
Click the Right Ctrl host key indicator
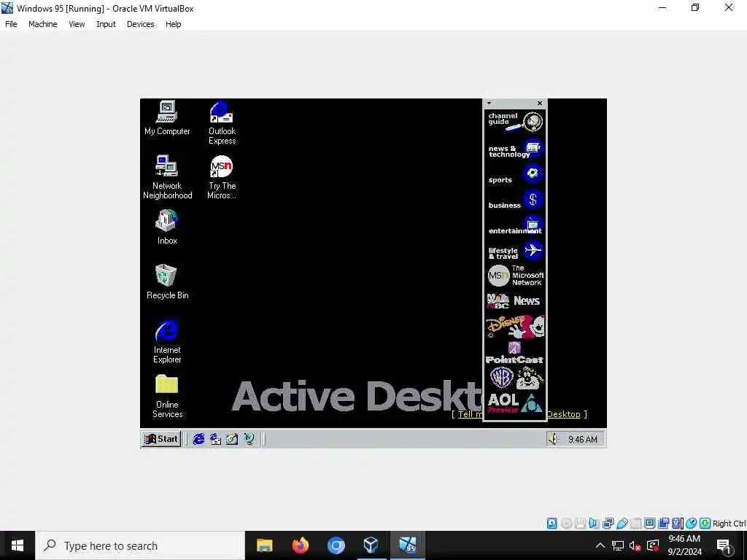[729, 524]
